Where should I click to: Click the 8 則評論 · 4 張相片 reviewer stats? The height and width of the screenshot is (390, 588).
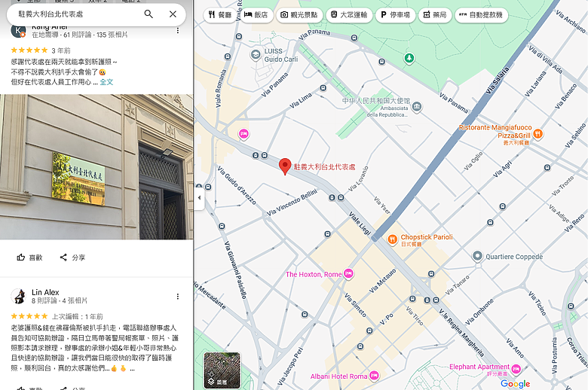coord(60,300)
